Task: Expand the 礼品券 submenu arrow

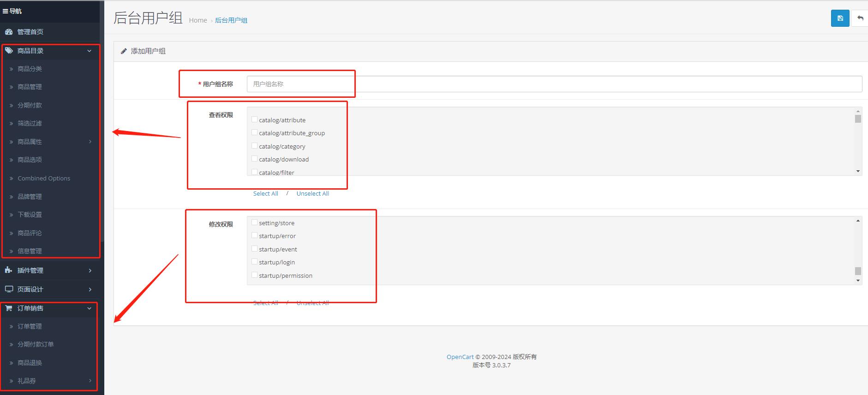Action: coord(90,381)
